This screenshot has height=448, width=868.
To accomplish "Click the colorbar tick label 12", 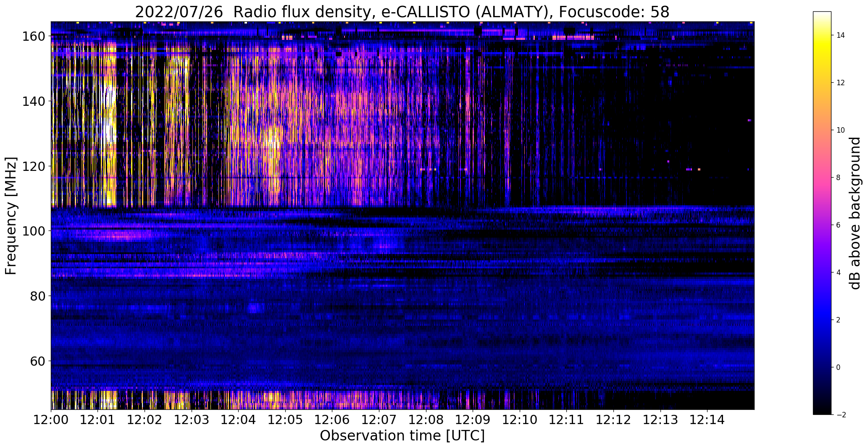I will coord(841,83).
